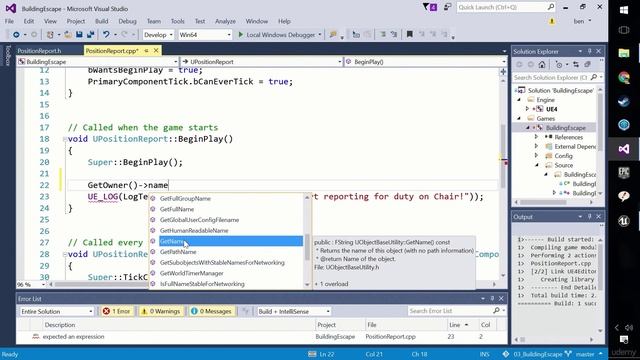The height and width of the screenshot is (360, 640).
Task: Click the Sync with Active Document icon
Action: tap(576, 64)
